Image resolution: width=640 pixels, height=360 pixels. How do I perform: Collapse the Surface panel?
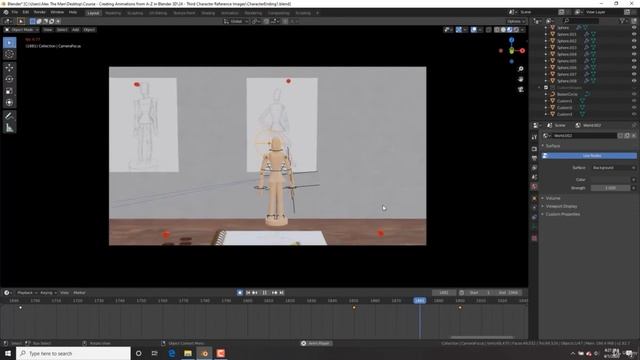tap(553, 146)
